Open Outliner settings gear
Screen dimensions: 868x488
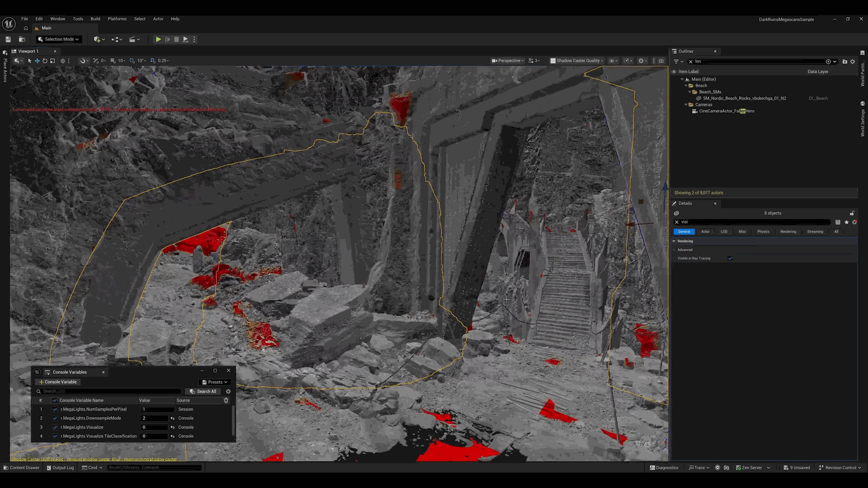[852, 61]
